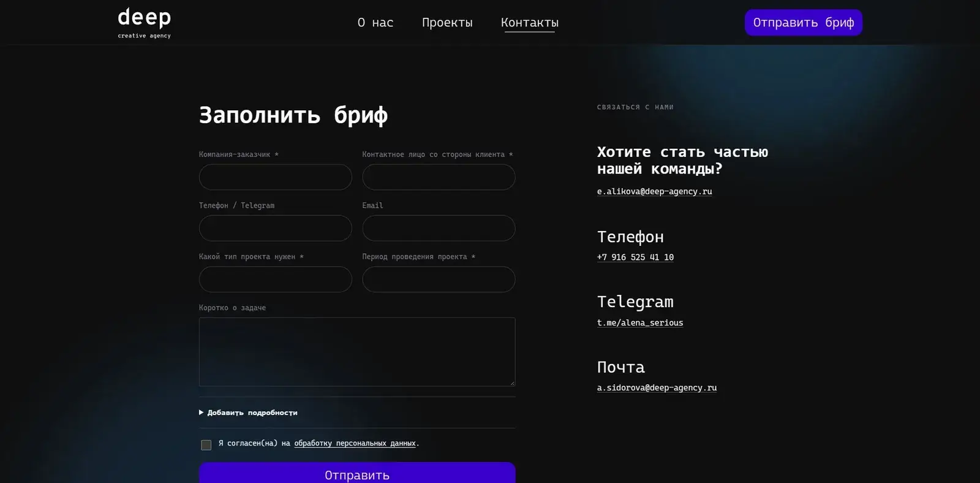Click the Отправить бриф header button
The width and height of the screenshot is (980, 483).
pos(804,23)
